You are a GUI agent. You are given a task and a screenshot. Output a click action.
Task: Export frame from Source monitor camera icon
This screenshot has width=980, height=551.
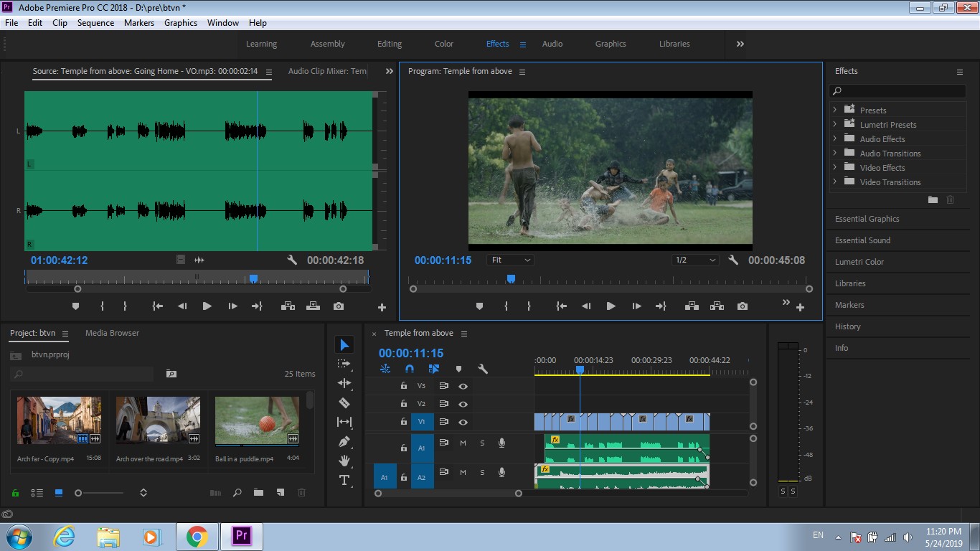(339, 306)
